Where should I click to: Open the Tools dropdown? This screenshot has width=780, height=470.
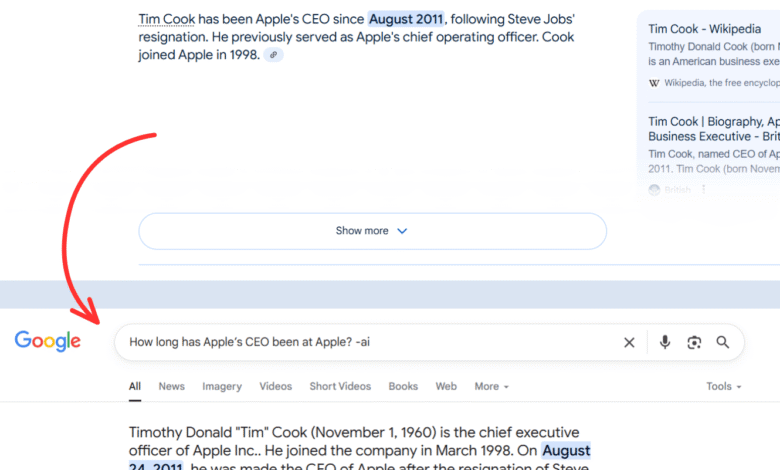[723, 386]
